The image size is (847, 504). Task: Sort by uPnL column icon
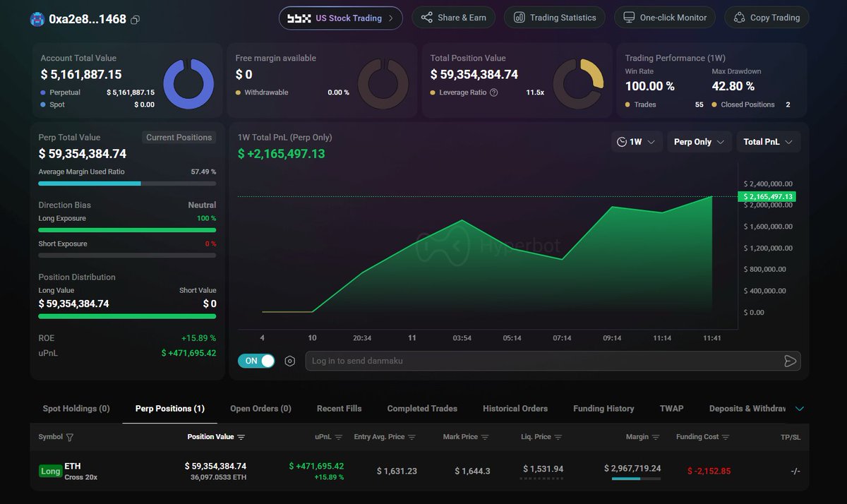pos(338,437)
